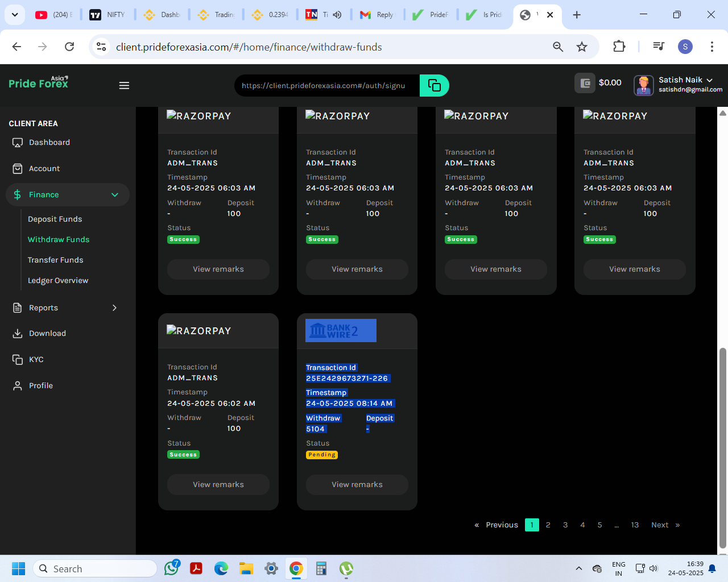
Task: Expand the Reports submenu
Action: (x=114, y=307)
